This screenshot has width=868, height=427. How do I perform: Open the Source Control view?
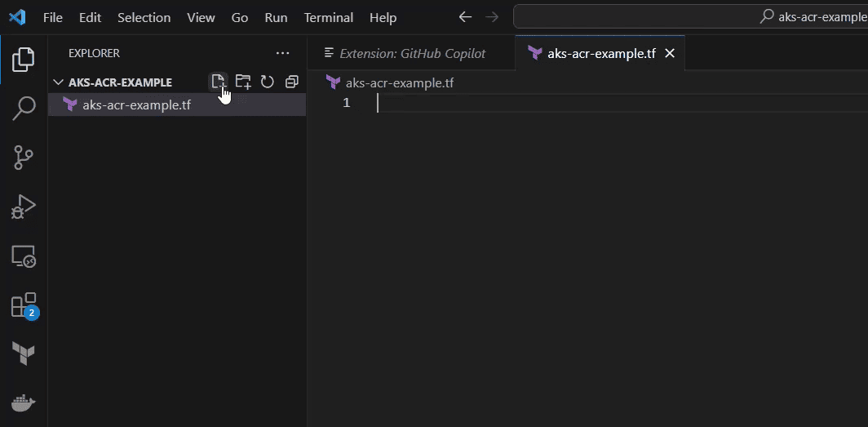(x=24, y=158)
